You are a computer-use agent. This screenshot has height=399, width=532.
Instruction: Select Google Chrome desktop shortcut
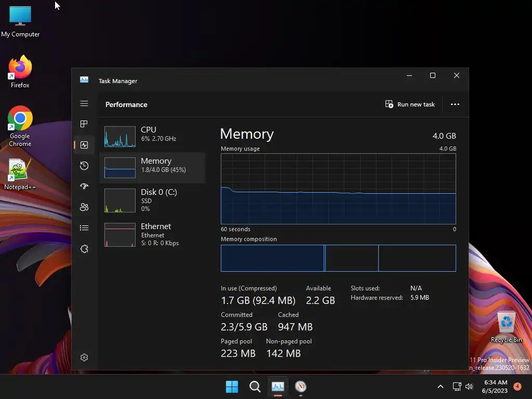click(20, 126)
